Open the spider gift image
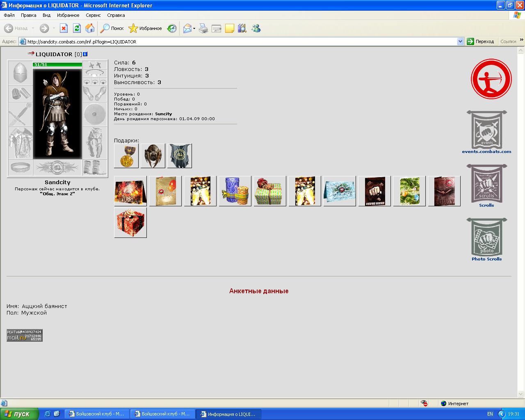The width and height of the screenshot is (525, 420). 153,156
